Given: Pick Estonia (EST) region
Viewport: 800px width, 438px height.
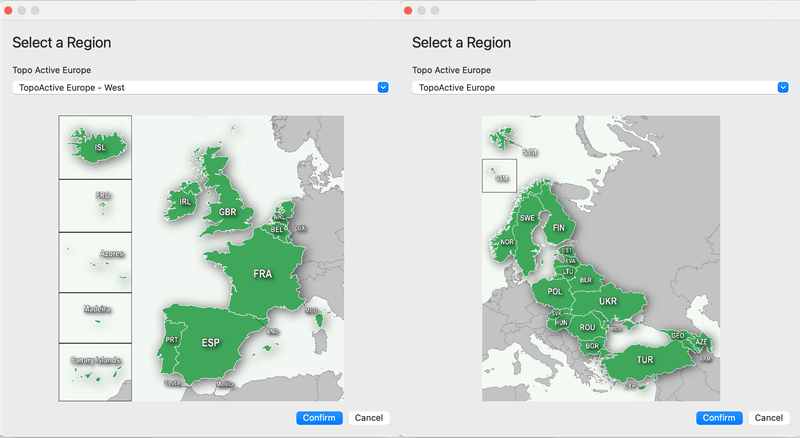Looking at the screenshot, I should [567, 251].
